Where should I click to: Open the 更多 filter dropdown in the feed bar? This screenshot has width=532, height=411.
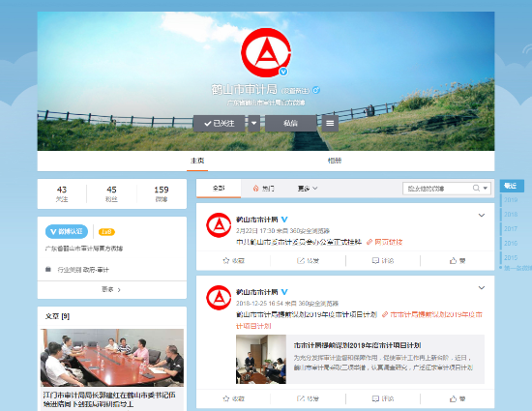point(308,189)
